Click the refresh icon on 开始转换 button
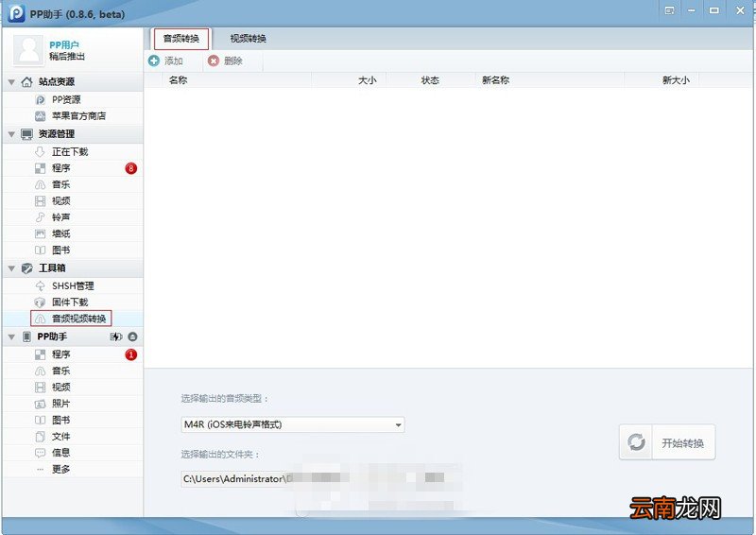 [636, 441]
